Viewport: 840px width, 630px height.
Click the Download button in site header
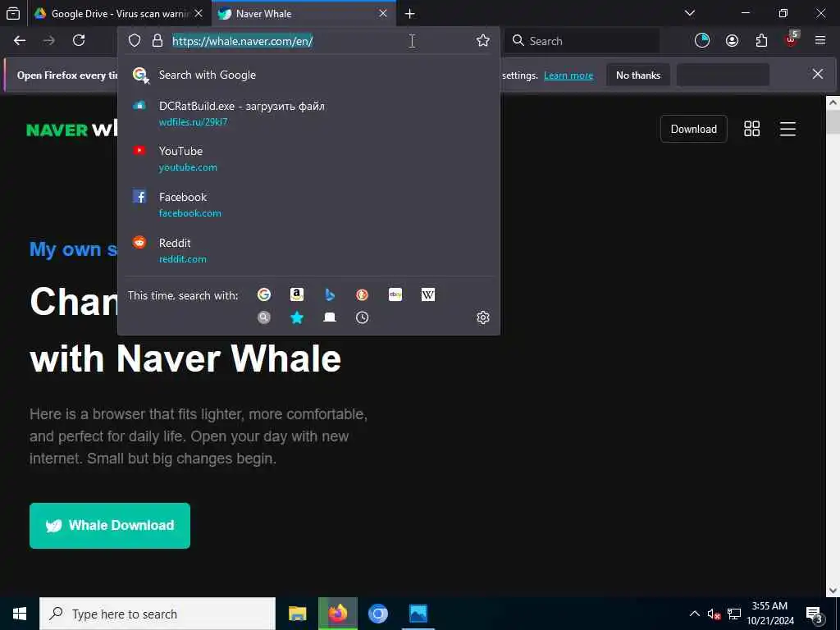pyautogui.click(x=694, y=129)
